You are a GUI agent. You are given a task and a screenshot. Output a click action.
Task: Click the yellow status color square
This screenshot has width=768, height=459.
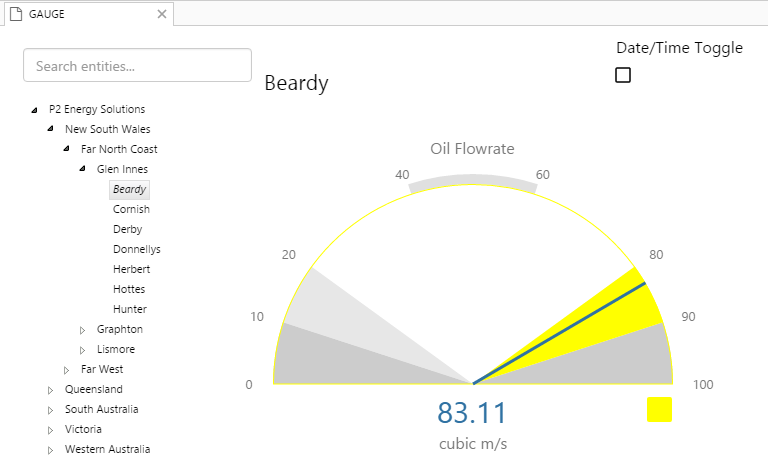coord(659,410)
